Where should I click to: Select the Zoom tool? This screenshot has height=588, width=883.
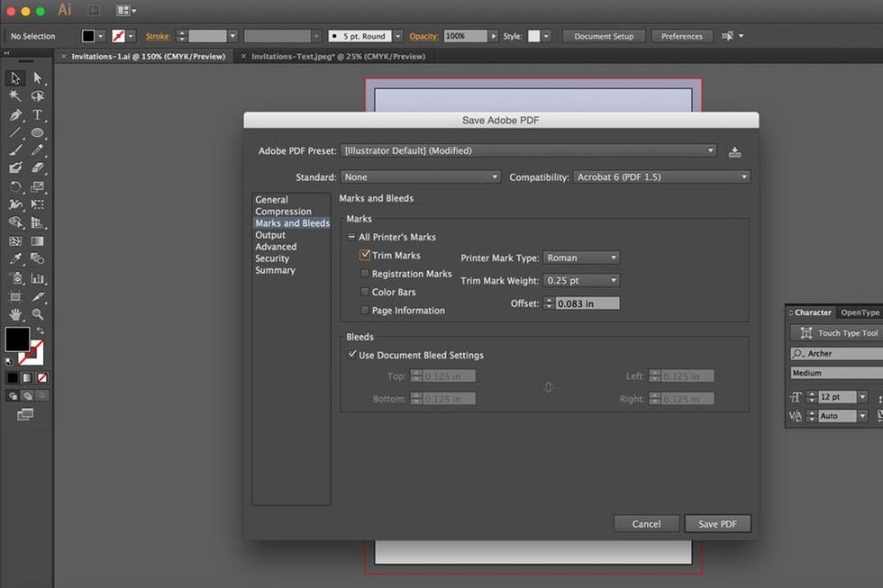[38, 314]
